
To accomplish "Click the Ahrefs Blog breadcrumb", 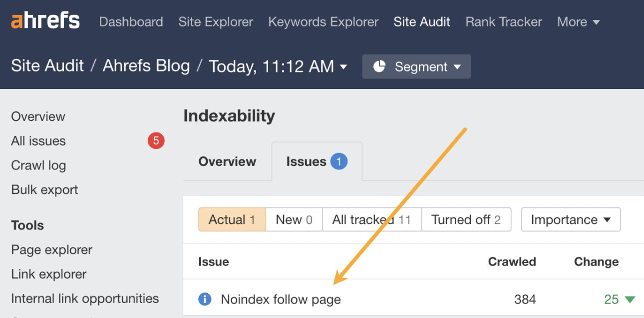I will 146,66.
